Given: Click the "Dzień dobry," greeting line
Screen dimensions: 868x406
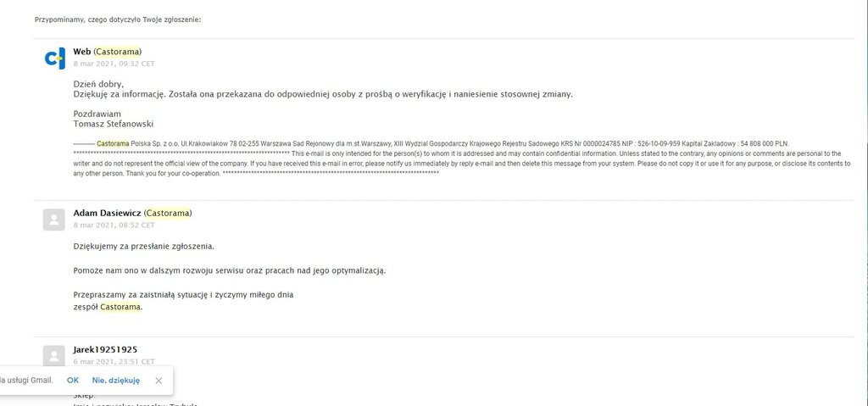Looking at the screenshot, I should 98,84.
